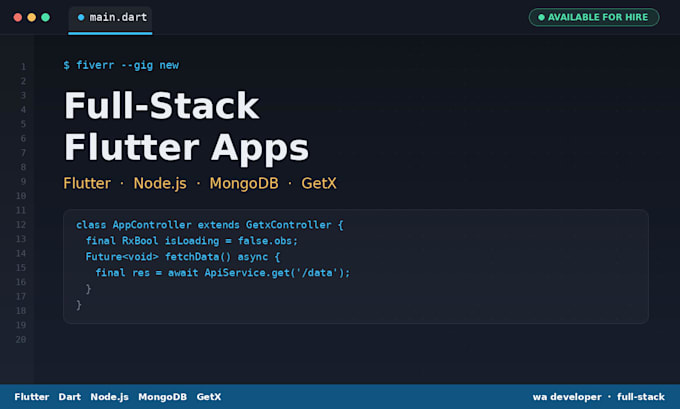Click the red close window dot
Viewport: 680px width, 409px height.
pyautogui.click(x=18, y=17)
